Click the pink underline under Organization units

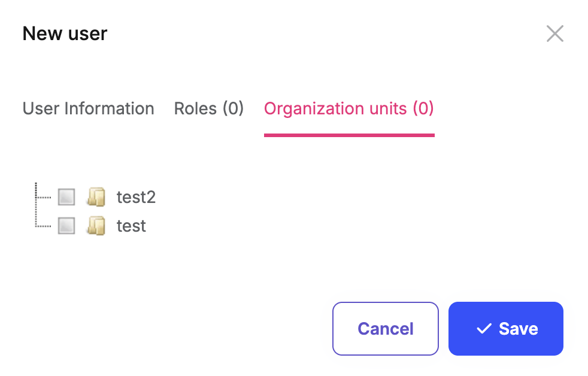[348, 135]
